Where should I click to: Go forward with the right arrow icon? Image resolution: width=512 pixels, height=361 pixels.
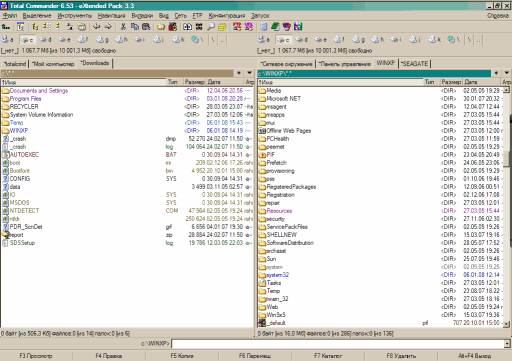tap(108, 27)
